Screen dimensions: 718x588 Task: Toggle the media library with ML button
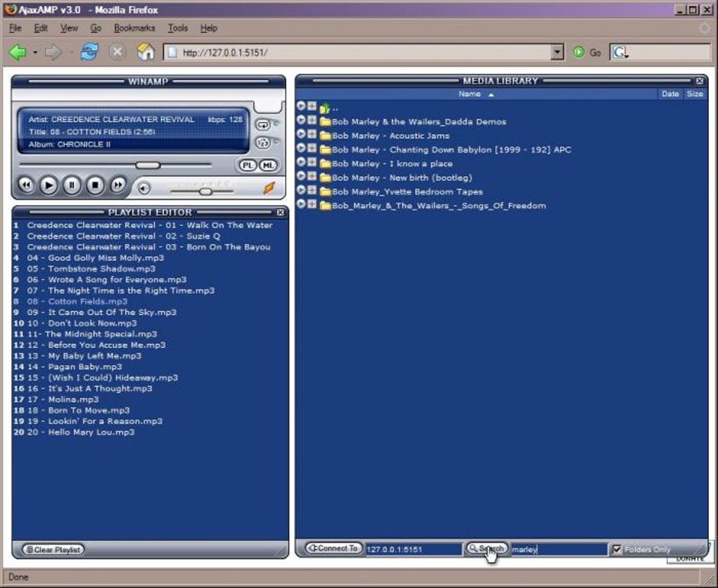coord(268,165)
